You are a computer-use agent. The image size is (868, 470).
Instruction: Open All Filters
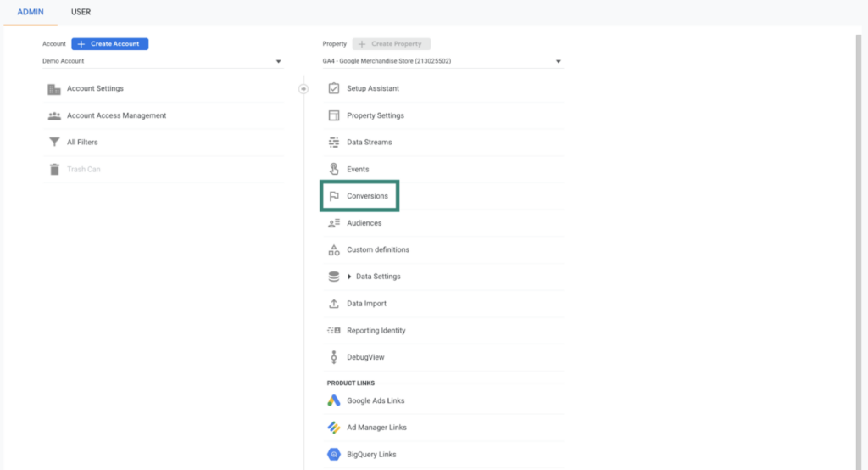pos(82,142)
